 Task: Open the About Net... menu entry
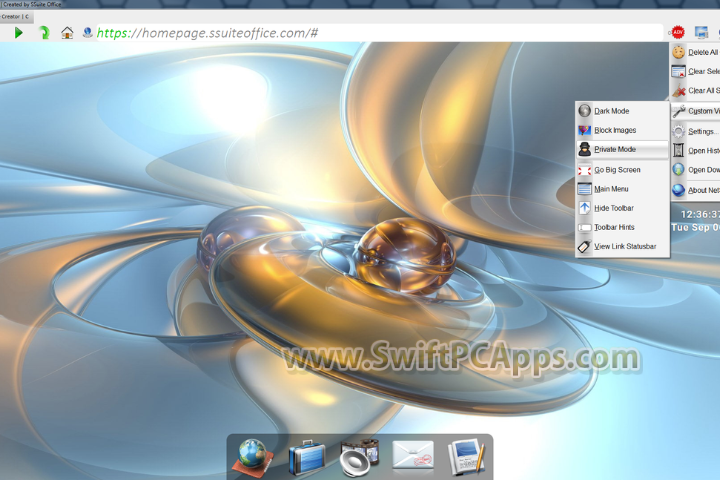(695, 190)
